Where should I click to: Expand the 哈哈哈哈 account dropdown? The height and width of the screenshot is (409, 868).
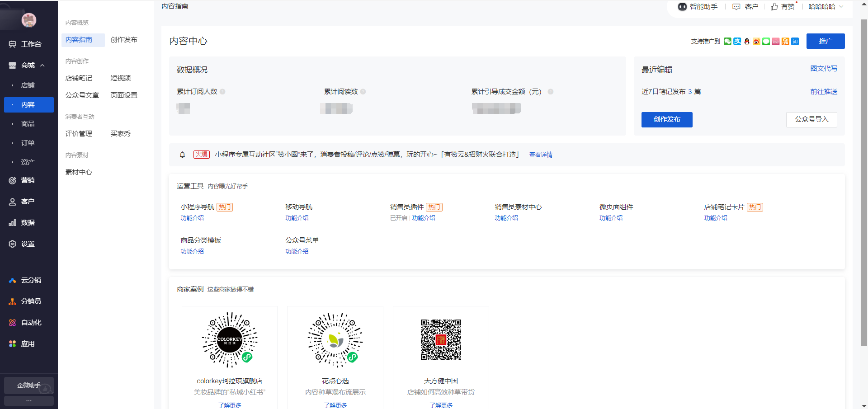826,7
